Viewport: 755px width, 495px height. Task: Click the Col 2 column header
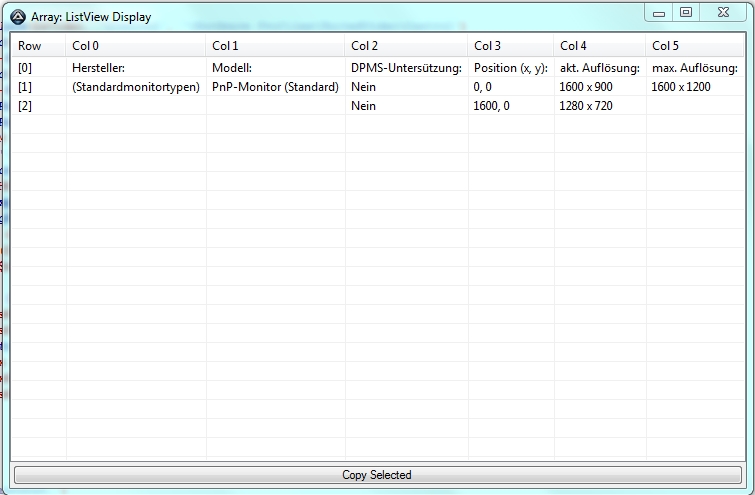(365, 46)
